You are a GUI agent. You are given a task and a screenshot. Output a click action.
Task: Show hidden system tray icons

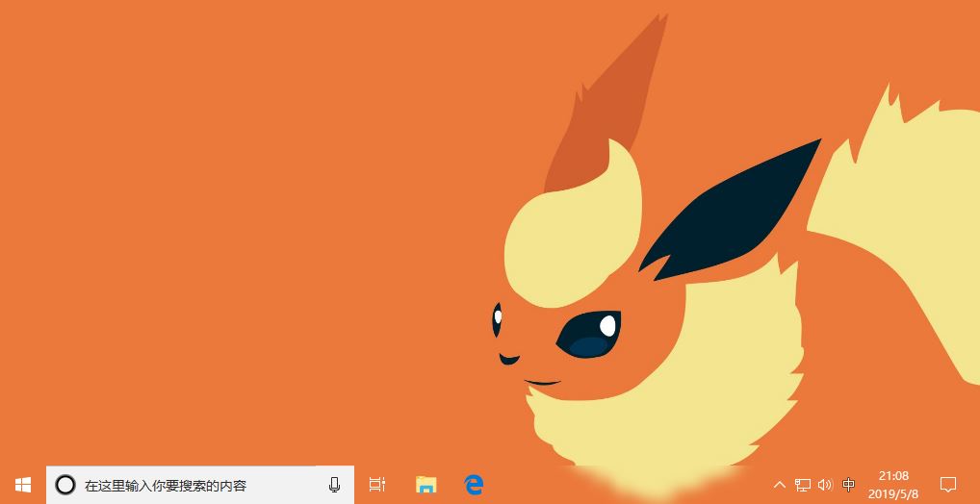click(780, 485)
